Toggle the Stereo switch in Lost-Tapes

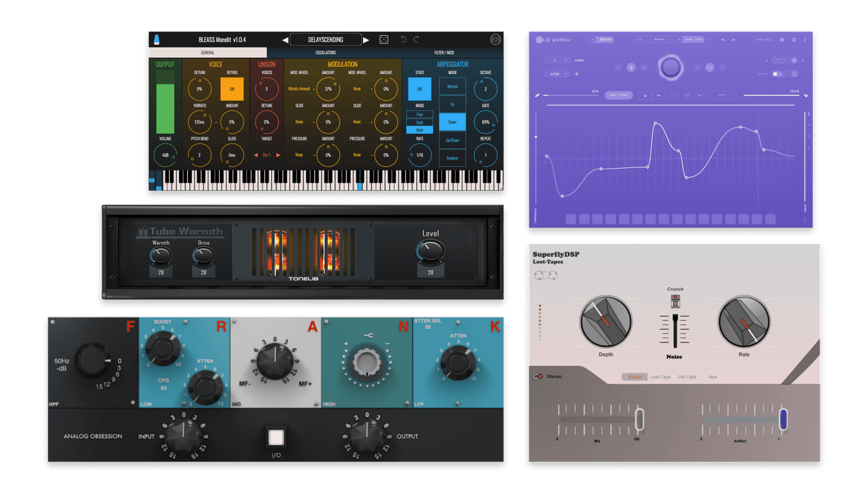538,377
